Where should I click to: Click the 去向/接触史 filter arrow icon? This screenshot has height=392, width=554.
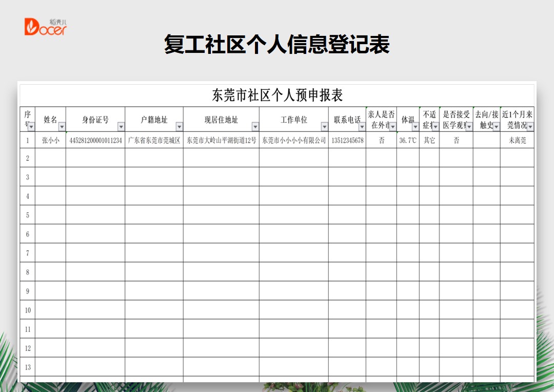497,126
